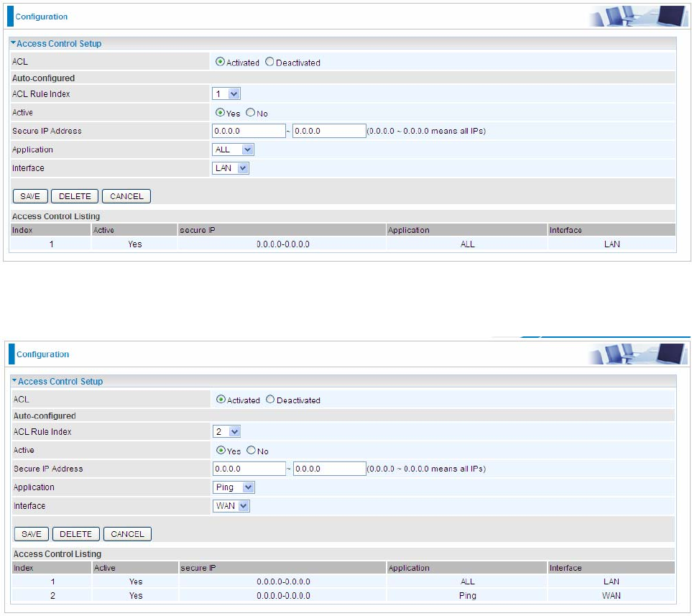The height and width of the screenshot is (616, 692).
Task: Focus end Secure IP field in lower panel
Action: pos(330,469)
